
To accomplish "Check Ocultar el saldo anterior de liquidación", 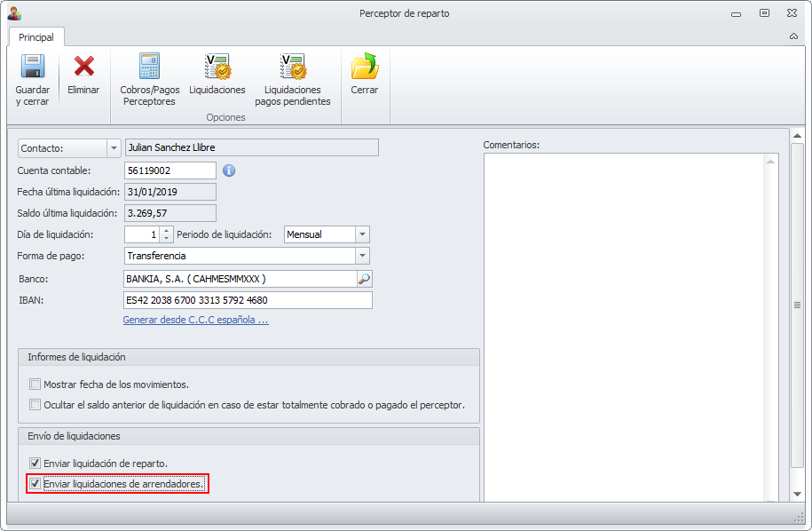I will click(x=35, y=405).
